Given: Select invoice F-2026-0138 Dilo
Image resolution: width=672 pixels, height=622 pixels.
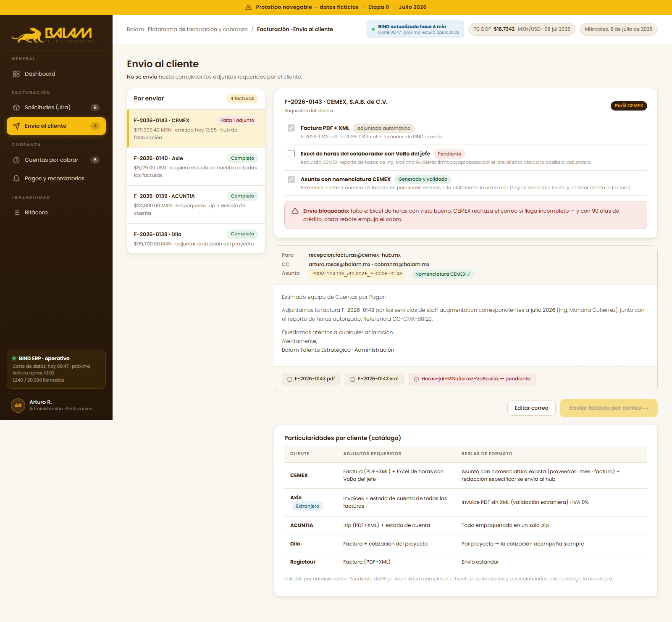Looking at the screenshot, I should click(x=196, y=239).
